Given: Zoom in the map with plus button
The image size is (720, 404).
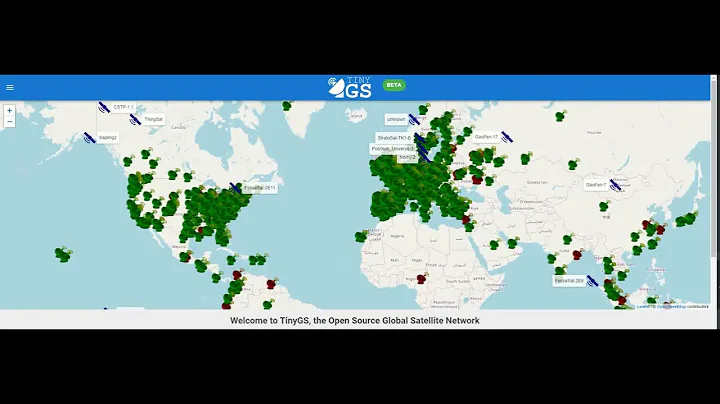Looking at the screenshot, I should 9,111.
